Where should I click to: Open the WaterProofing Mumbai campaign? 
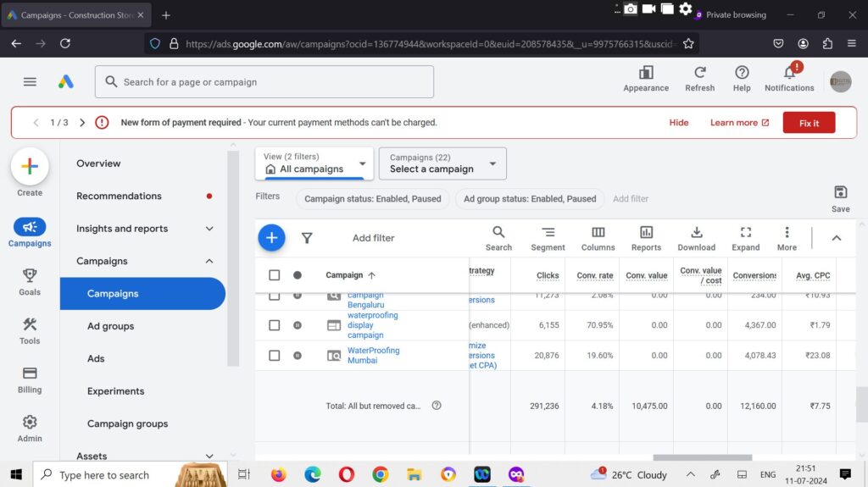[373, 355]
